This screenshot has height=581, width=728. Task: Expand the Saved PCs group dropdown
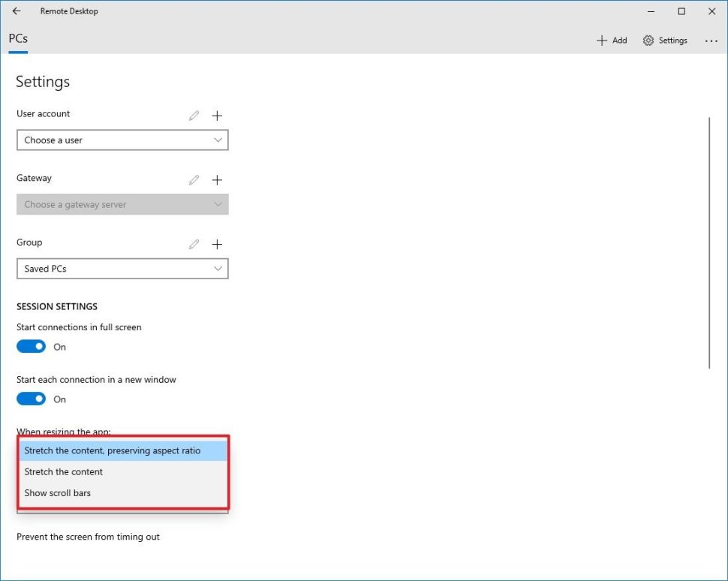tap(122, 269)
